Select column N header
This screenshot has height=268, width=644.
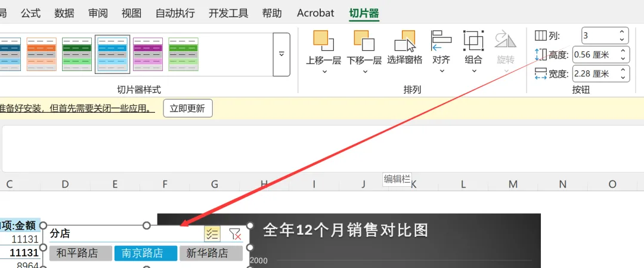pyautogui.click(x=563, y=184)
